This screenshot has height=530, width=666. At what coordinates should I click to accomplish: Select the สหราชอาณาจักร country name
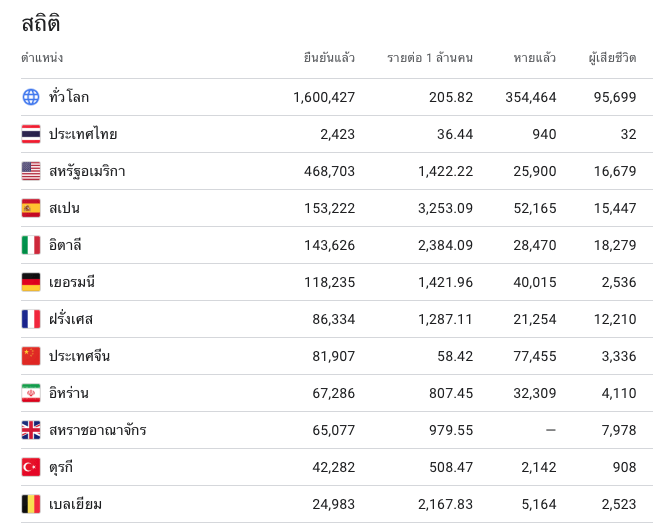[98, 430]
